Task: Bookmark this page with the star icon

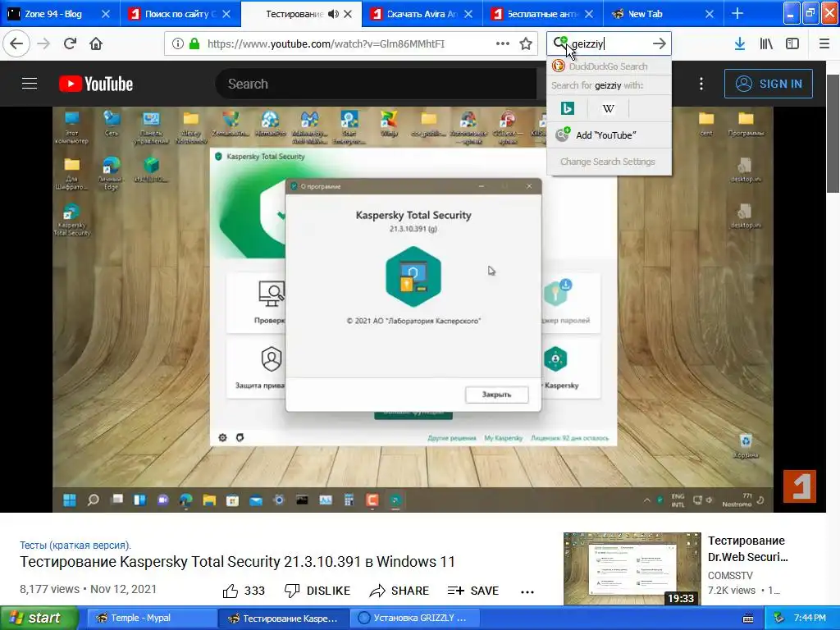Action: 526,44
